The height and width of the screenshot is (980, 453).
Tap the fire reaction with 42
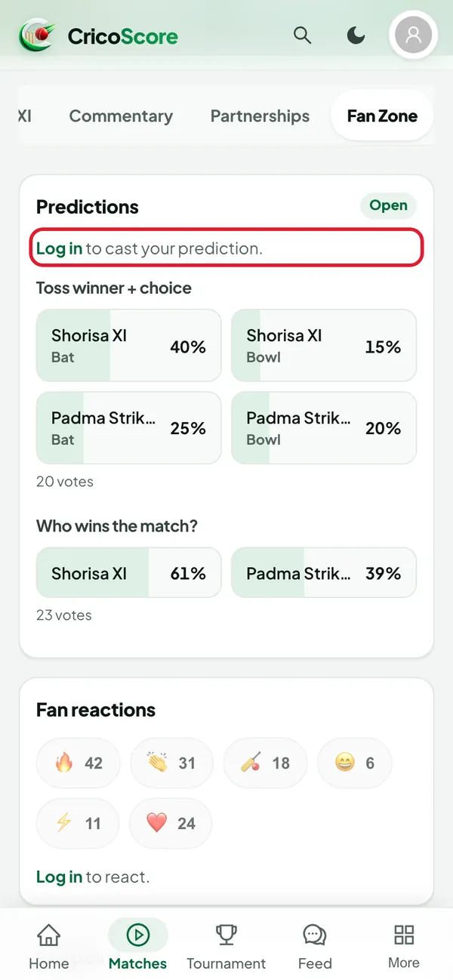78,763
